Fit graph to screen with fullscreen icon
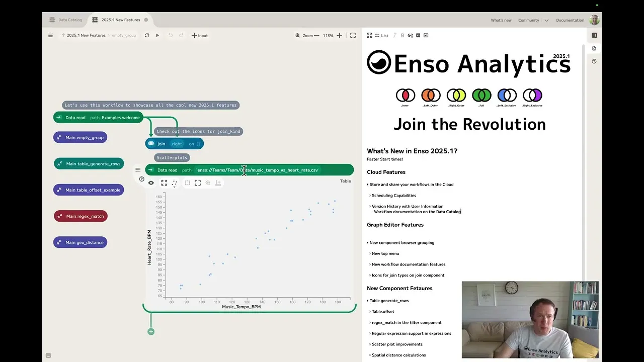Screen dimensions: 644x362 click(353, 35)
